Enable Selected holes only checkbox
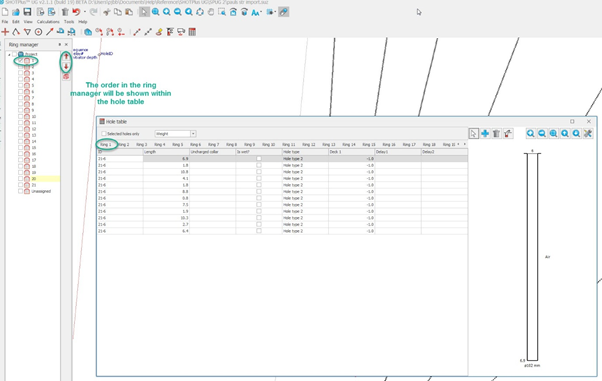 104,134
